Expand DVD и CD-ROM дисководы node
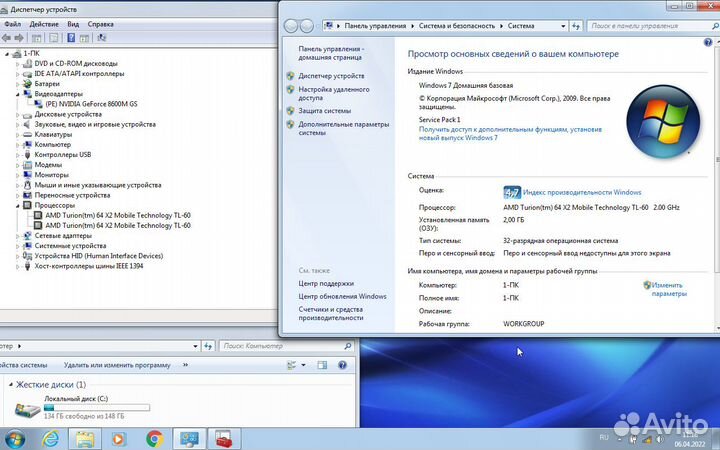The image size is (720, 450). point(17,64)
